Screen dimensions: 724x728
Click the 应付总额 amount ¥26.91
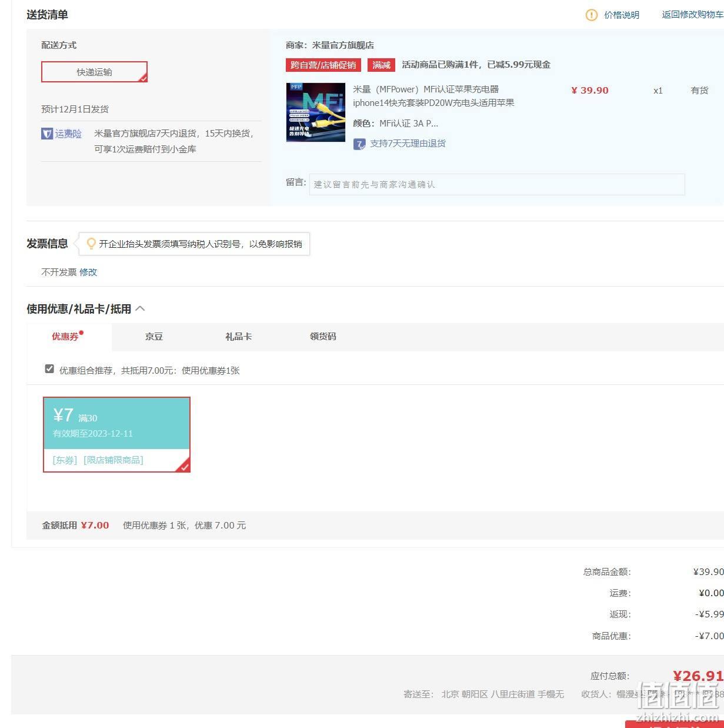(699, 676)
